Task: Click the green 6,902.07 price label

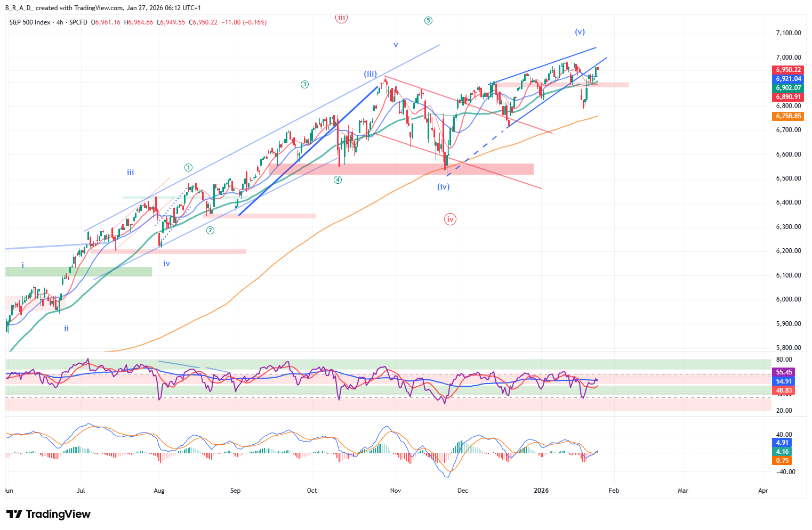Action: 787,88
